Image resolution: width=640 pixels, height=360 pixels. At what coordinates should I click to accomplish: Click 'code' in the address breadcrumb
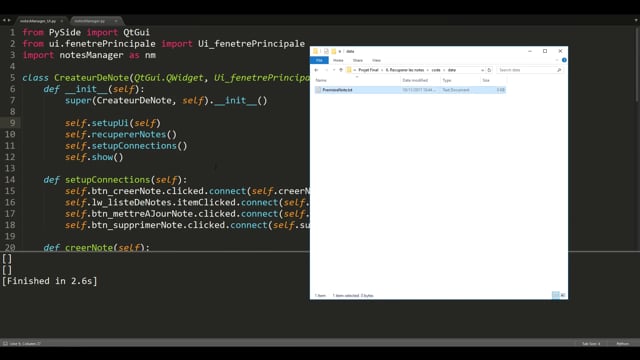pyautogui.click(x=436, y=70)
